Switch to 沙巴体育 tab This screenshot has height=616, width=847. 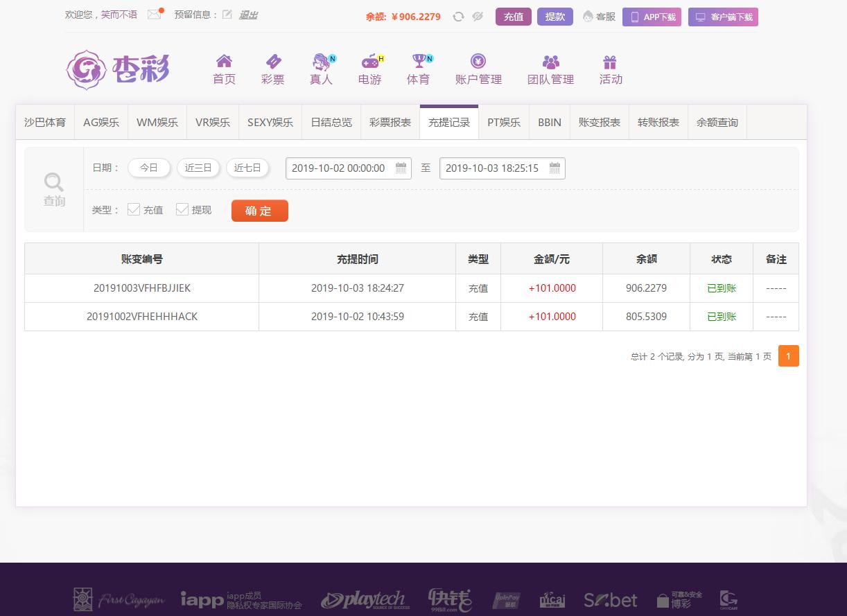point(45,123)
